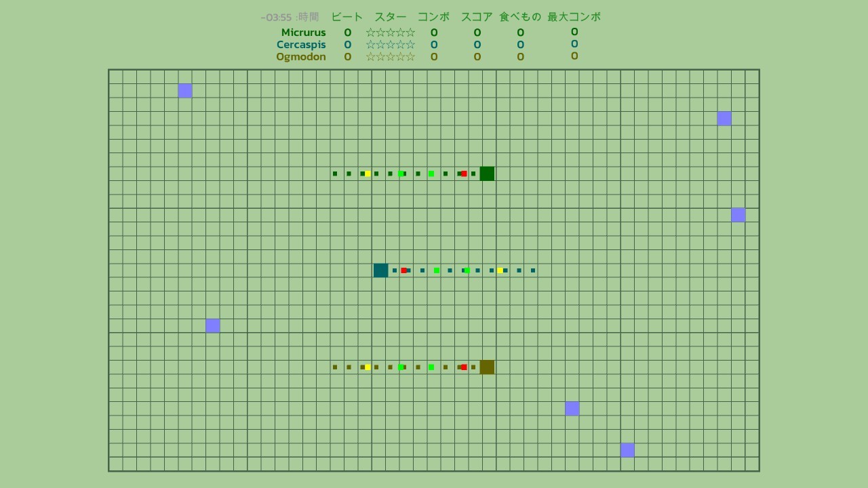
Task: Click the スコア column header
Action: pos(477,17)
